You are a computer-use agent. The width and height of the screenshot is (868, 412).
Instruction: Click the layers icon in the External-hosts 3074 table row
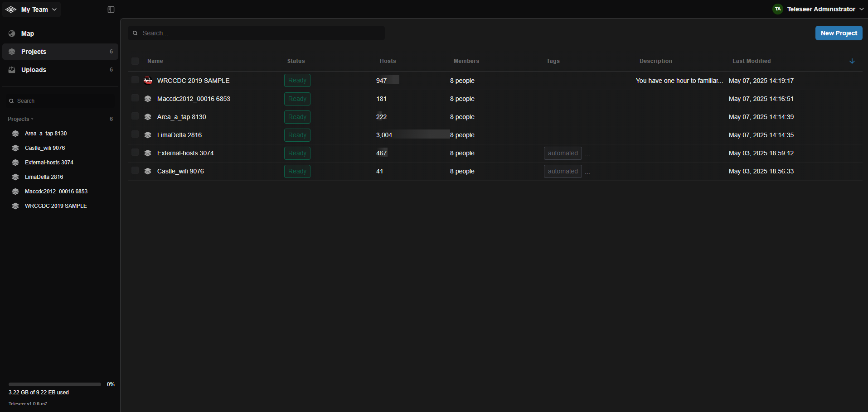click(x=148, y=153)
